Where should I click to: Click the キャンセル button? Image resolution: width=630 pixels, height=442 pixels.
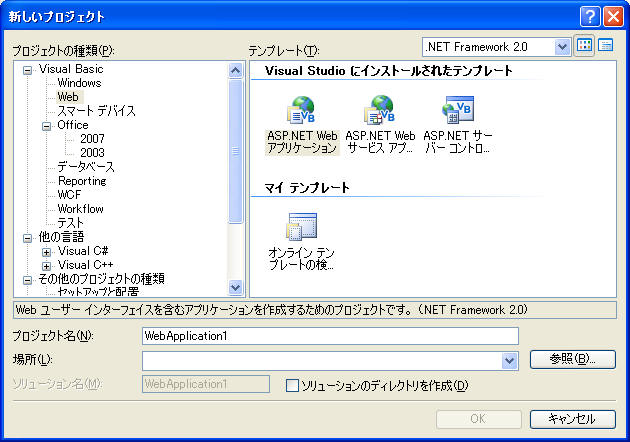573,419
